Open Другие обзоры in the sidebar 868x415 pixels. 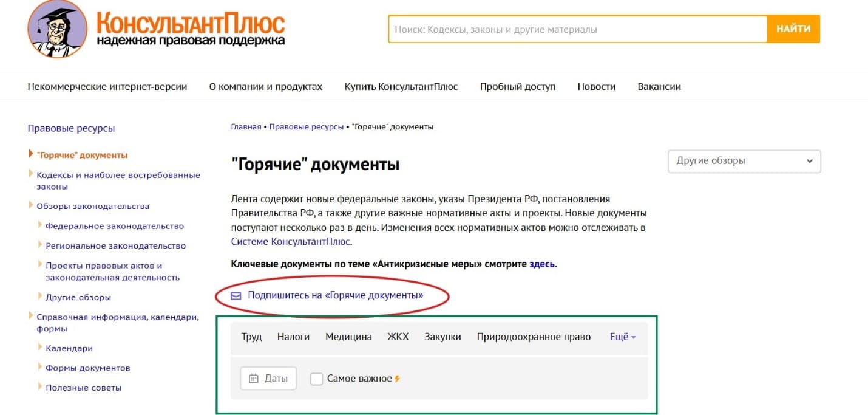78,297
